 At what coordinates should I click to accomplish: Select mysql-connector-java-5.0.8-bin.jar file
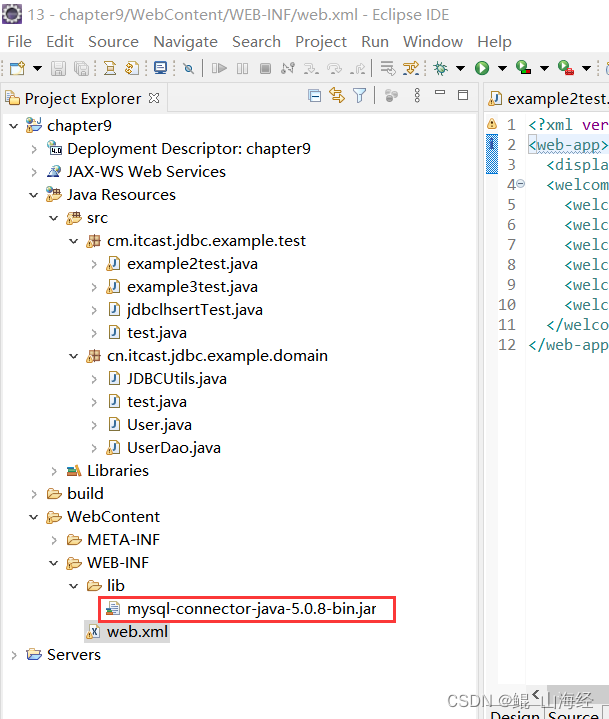(251, 609)
